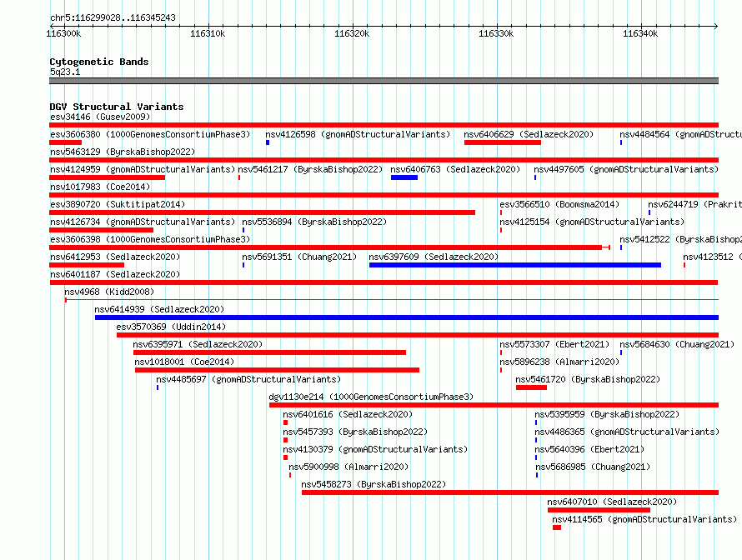The height and width of the screenshot is (560, 742).
Task: Click esv3566510 (Boomsma2014) label
Action: (x=559, y=204)
